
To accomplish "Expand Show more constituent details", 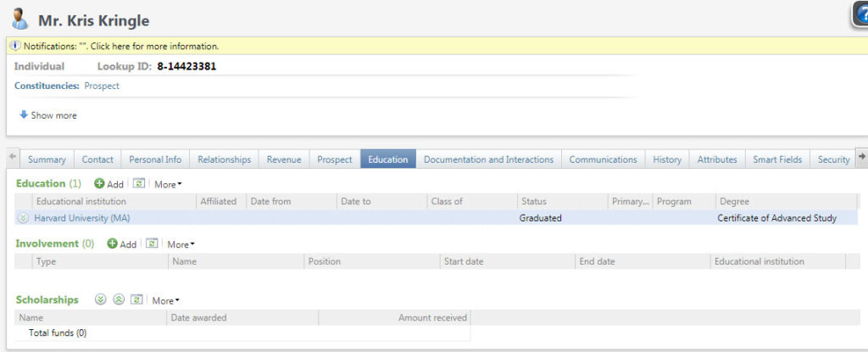I will tap(48, 115).
